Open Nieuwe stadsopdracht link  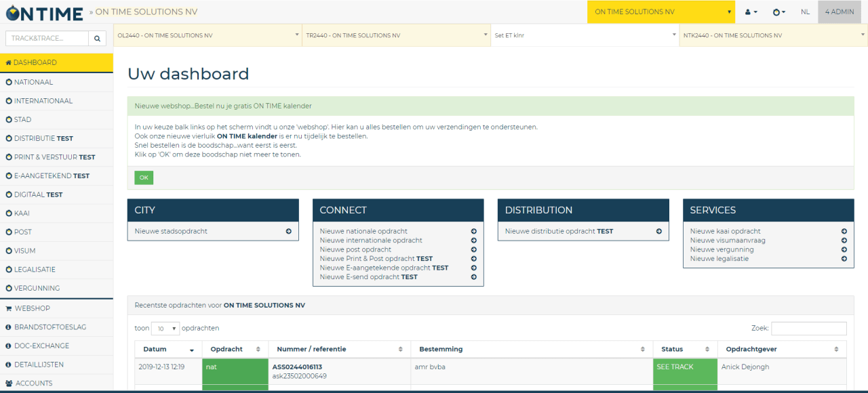point(171,231)
